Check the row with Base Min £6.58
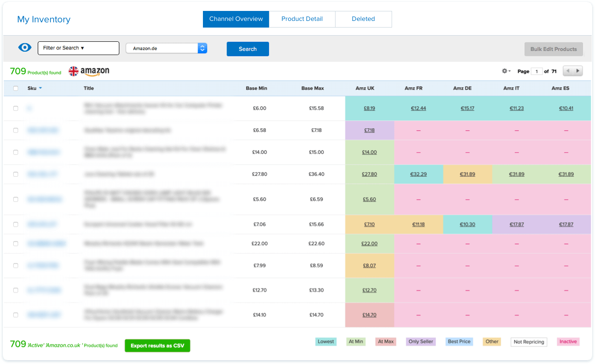 coord(16,130)
